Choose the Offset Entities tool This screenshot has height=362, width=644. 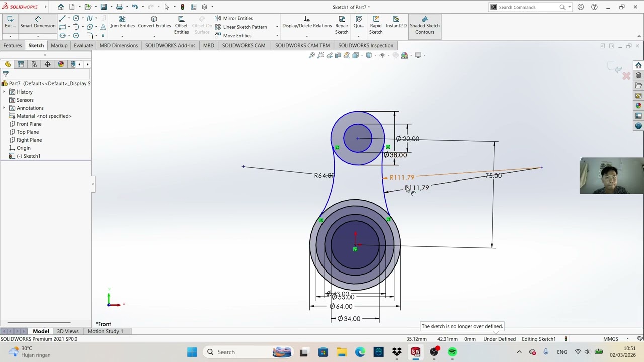click(x=181, y=25)
